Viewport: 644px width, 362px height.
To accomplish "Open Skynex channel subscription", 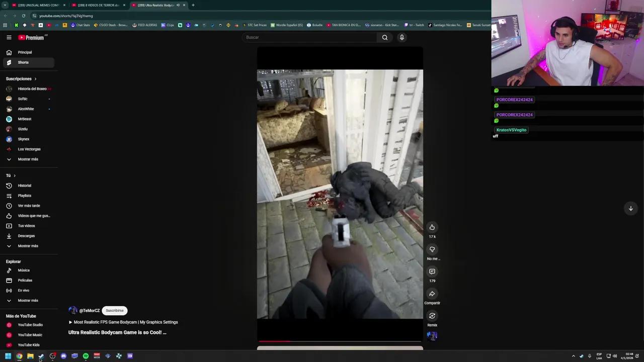I will (x=28, y=139).
